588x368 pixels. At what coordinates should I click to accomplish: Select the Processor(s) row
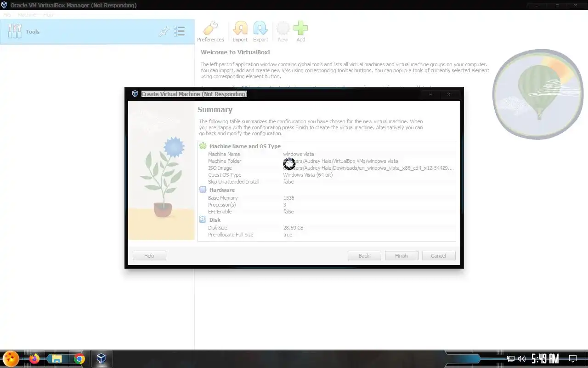click(x=327, y=205)
